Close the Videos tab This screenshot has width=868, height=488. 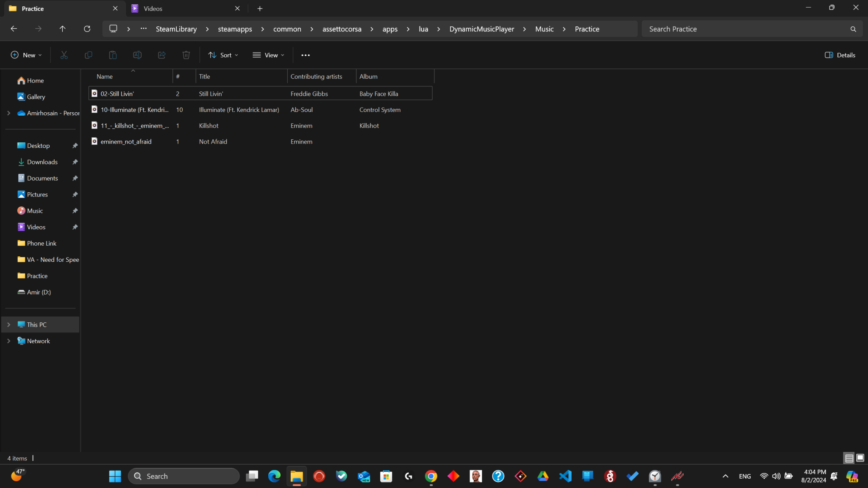[237, 8]
